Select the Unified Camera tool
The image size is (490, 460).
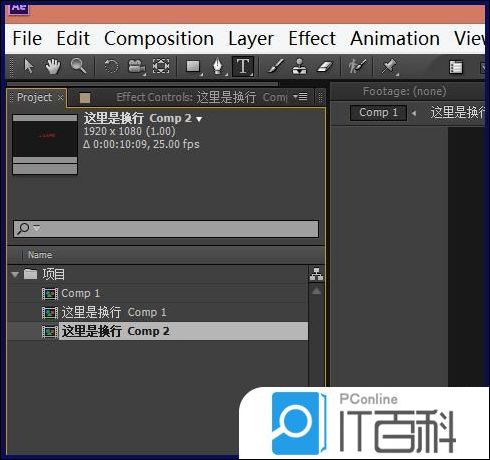click(137, 66)
